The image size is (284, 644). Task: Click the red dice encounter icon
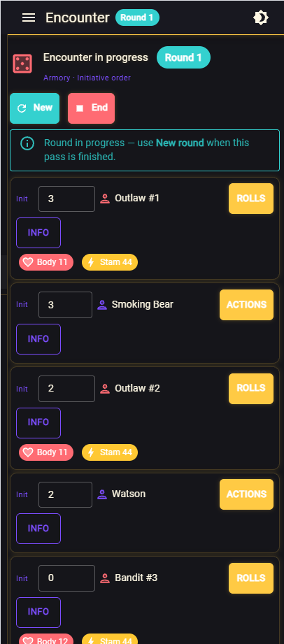click(x=22, y=64)
